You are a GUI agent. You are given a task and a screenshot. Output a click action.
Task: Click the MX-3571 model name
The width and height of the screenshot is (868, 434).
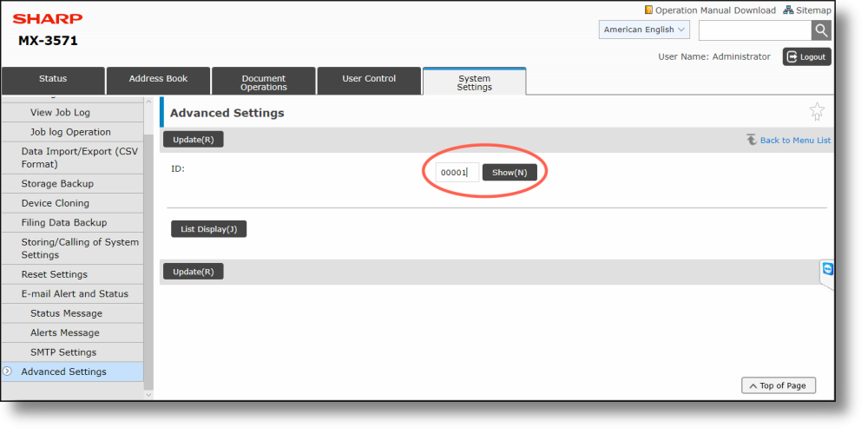pos(48,41)
